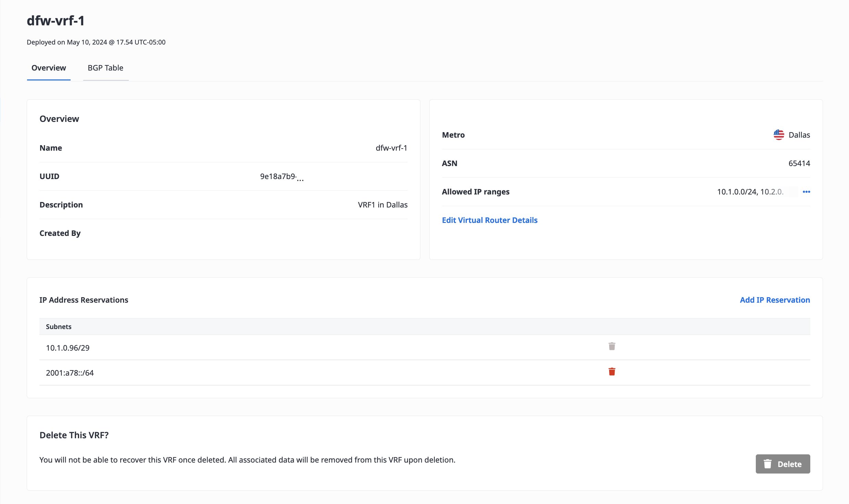Click the Allowed IP ranges value 10.1.0.0/24
Viewport: 849px width, 504px height.
pyautogui.click(x=737, y=192)
